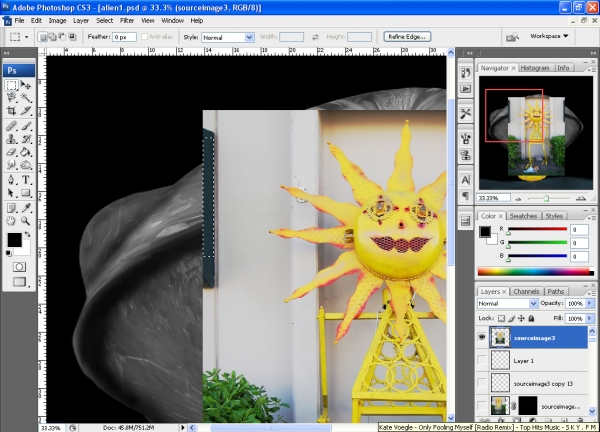Screen dimensions: 600x432
Task: Open the Filter menu
Action: (127, 21)
